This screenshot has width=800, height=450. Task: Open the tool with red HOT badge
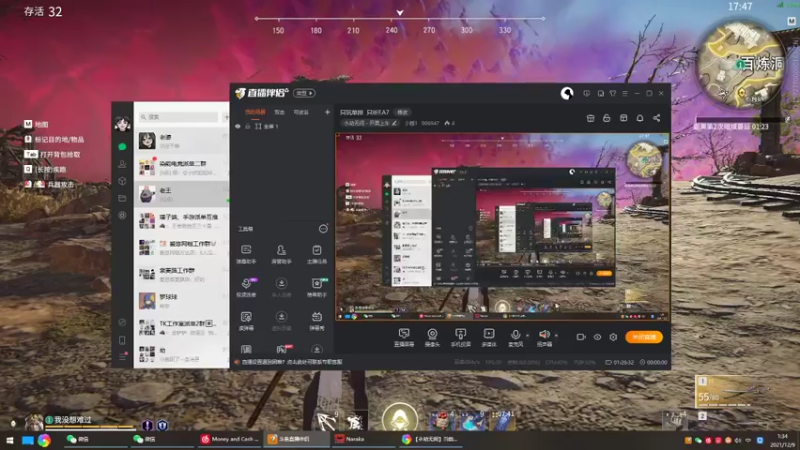(x=282, y=349)
